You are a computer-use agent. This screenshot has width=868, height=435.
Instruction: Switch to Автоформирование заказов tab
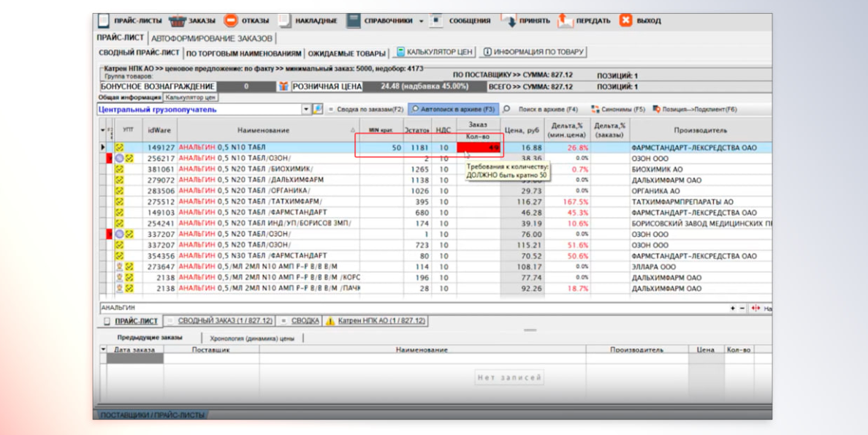212,38
